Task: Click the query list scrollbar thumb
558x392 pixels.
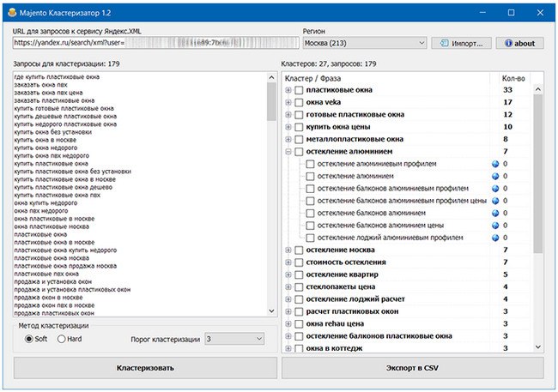Action: click(x=271, y=101)
